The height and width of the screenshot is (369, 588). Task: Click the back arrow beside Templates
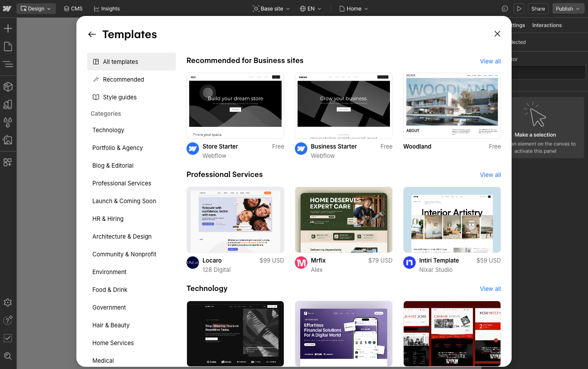coord(92,34)
